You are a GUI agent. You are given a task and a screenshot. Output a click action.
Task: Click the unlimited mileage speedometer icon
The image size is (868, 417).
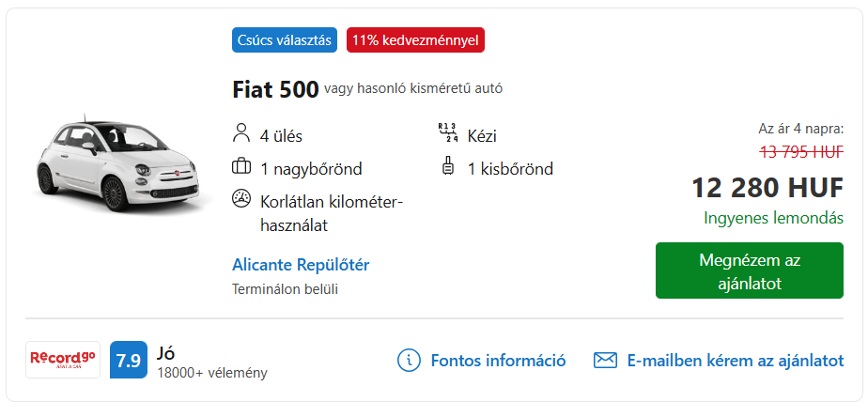coord(241,199)
